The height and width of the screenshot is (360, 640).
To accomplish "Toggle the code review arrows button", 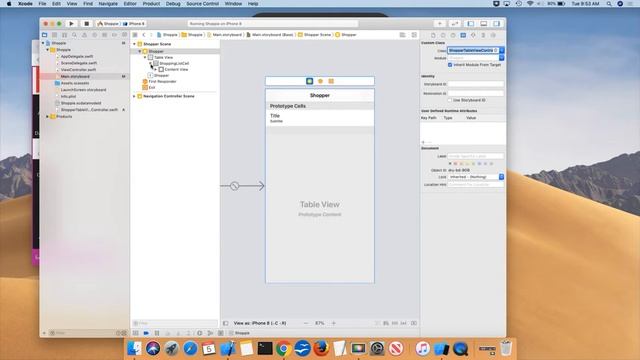I will [455, 24].
